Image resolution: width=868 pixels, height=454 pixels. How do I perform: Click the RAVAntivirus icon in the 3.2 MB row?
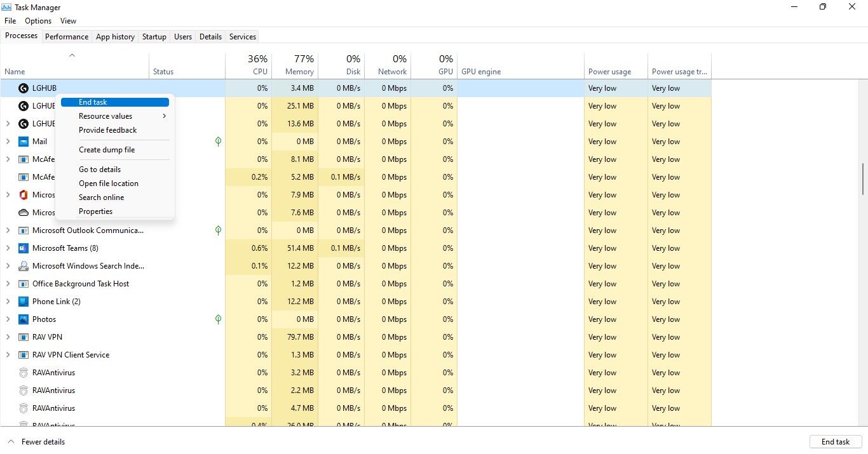[x=24, y=373]
